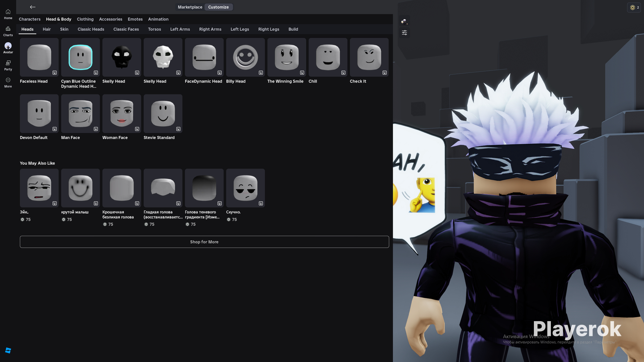This screenshot has height=362, width=644.
Task: Select the Left Legs sub-tab
Action: point(240,29)
